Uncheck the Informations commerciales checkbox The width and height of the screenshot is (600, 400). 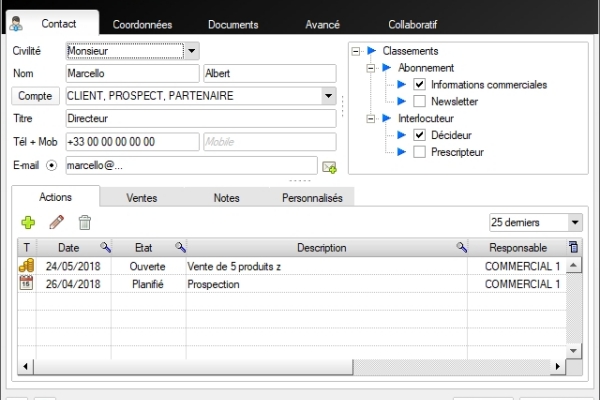(420, 85)
